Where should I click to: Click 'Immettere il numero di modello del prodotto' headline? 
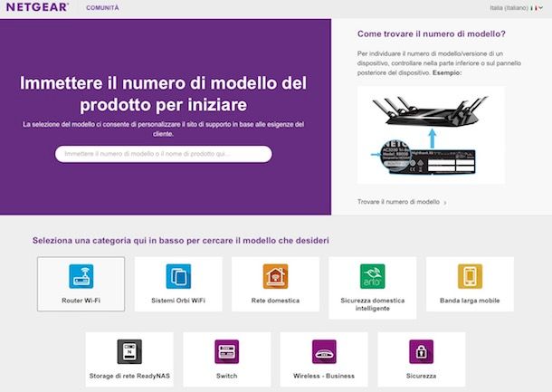point(163,93)
